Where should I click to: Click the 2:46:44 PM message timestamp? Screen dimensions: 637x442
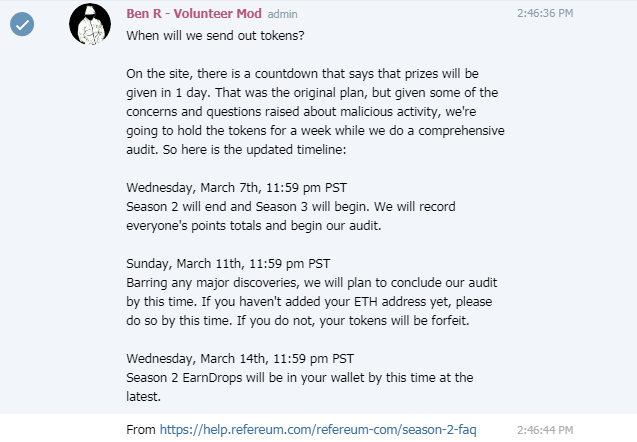pyautogui.click(x=545, y=429)
